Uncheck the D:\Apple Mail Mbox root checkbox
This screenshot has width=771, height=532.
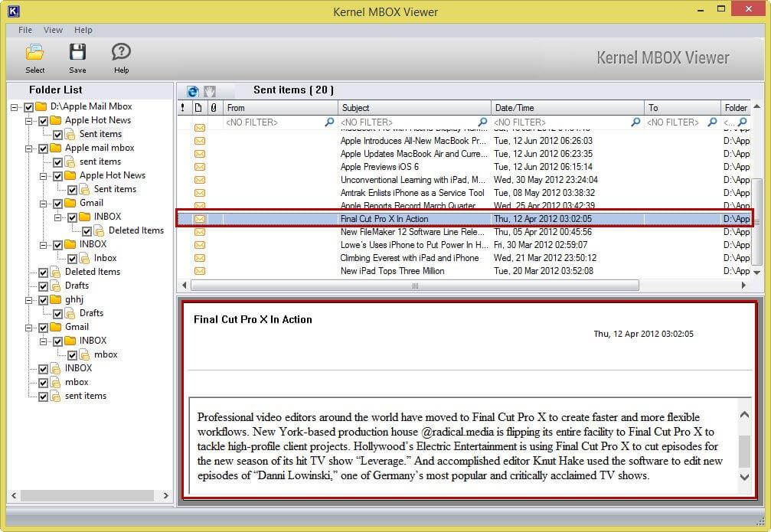(28, 107)
